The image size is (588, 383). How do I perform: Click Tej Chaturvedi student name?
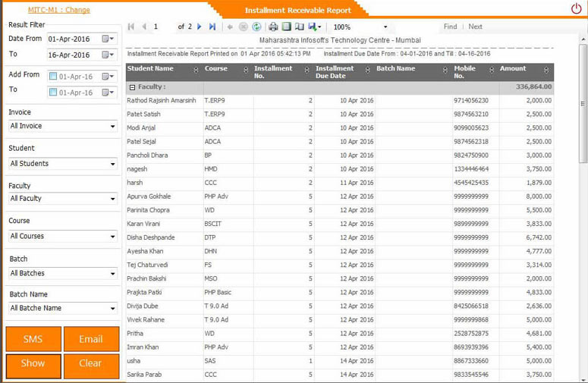coord(147,265)
